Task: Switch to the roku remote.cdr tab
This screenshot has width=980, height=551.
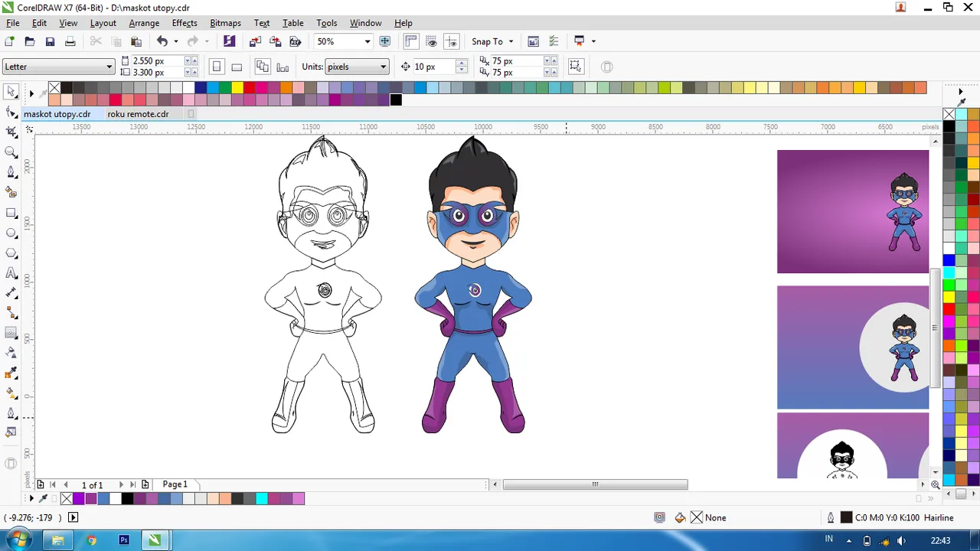Action: point(138,114)
